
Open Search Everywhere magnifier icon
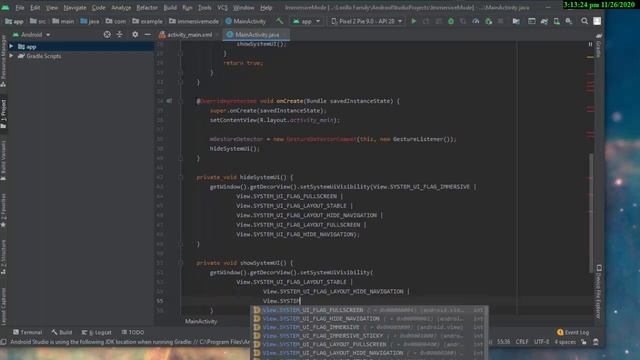(584, 21)
